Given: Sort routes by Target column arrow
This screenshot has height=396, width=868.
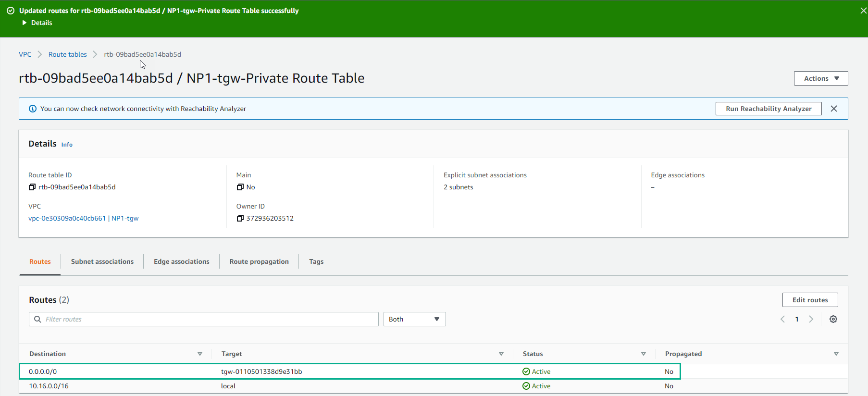Looking at the screenshot, I should click(501, 354).
